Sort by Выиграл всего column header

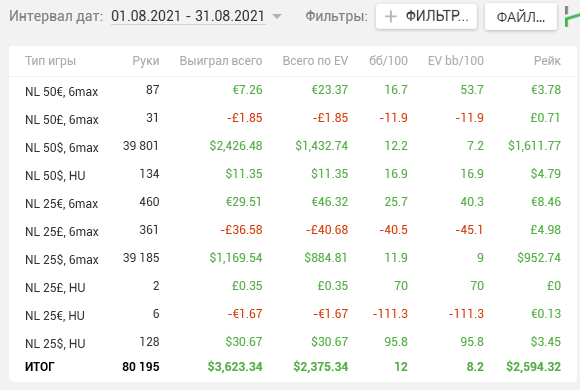point(221,61)
